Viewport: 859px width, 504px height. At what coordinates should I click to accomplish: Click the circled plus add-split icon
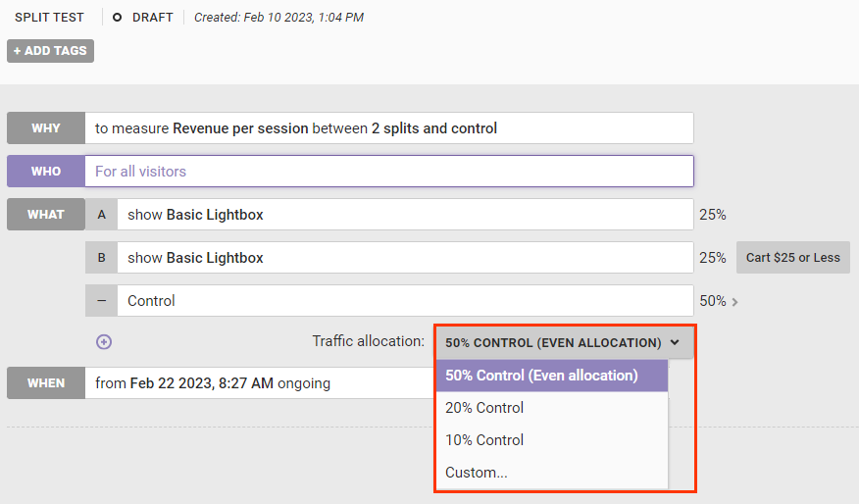point(104,342)
